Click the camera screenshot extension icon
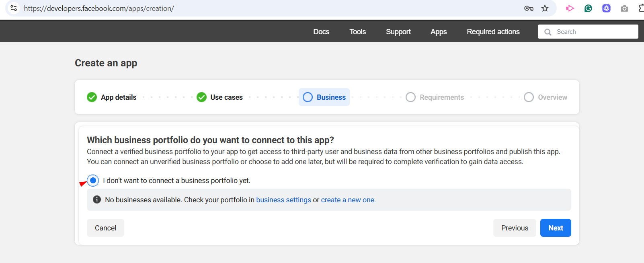The height and width of the screenshot is (263, 644). (624, 8)
